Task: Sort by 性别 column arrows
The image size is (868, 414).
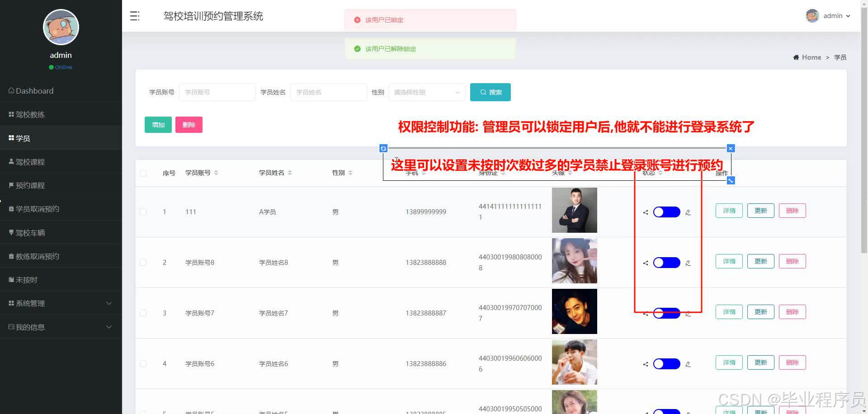Action: click(x=350, y=173)
